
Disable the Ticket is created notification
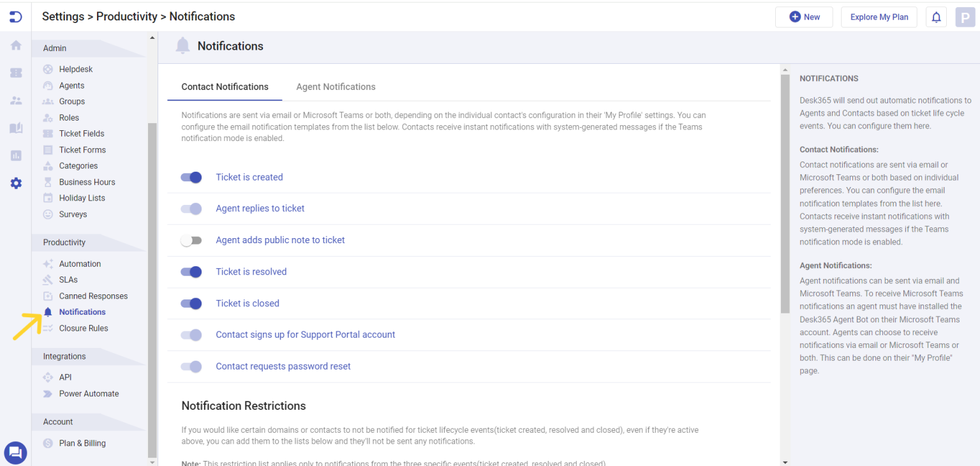[x=191, y=177]
